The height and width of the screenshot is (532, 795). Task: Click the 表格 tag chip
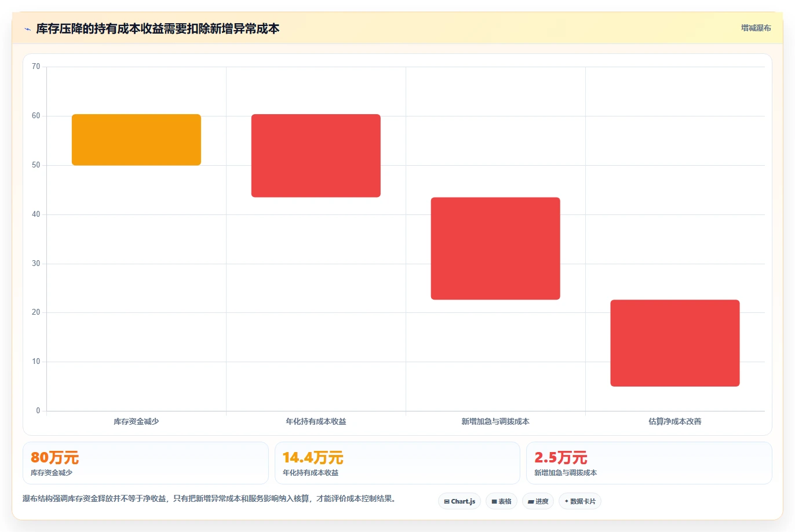(501, 501)
